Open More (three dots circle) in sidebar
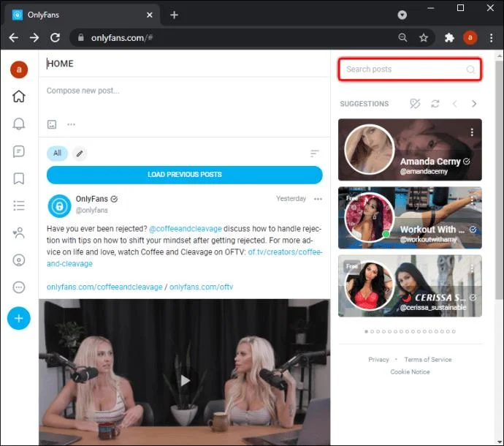 (19, 287)
